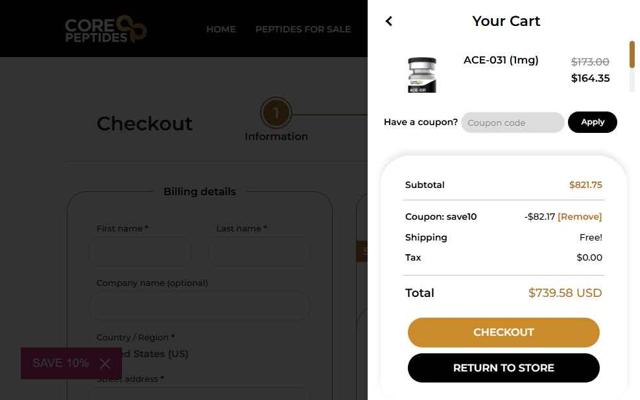Screen dimensions: 640x400
Task: Click the gold Checkout button
Action: tap(503, 332)
